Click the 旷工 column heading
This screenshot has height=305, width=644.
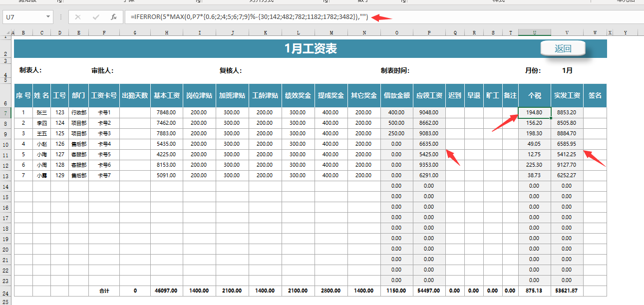tap(493, 95)
